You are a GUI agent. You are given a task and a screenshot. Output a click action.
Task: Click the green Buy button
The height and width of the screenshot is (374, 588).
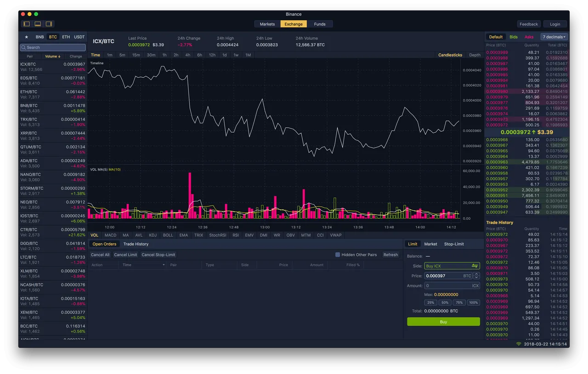[443, 322]
